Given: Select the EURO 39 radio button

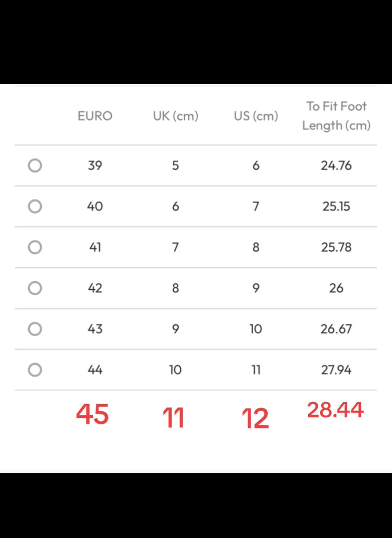Looking at the screenshot, I should click(35, 165).
